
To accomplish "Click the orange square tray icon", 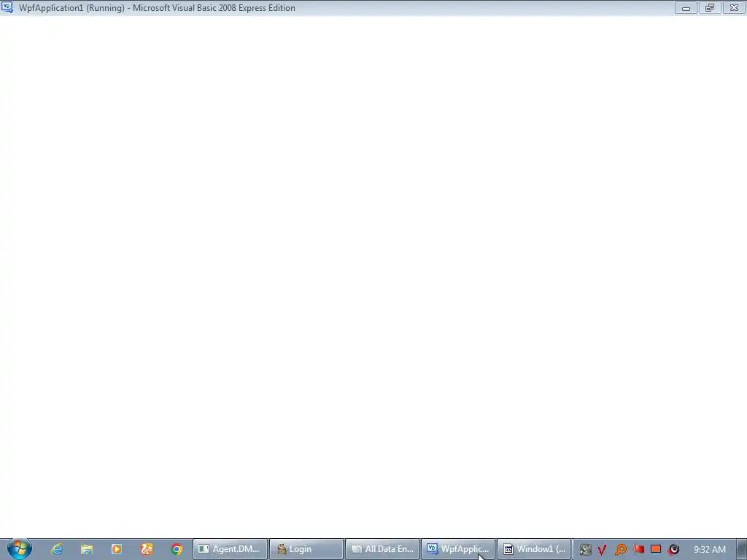I will (656, 549).
